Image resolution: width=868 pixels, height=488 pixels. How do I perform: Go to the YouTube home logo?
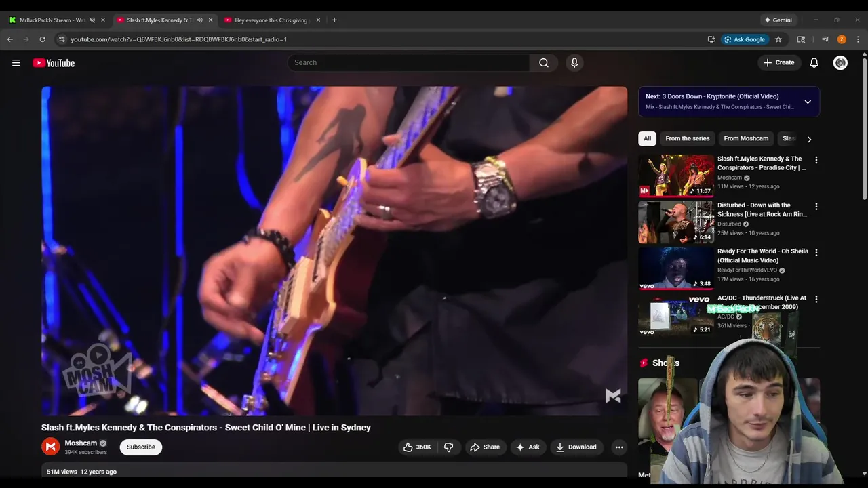point(54,63)
